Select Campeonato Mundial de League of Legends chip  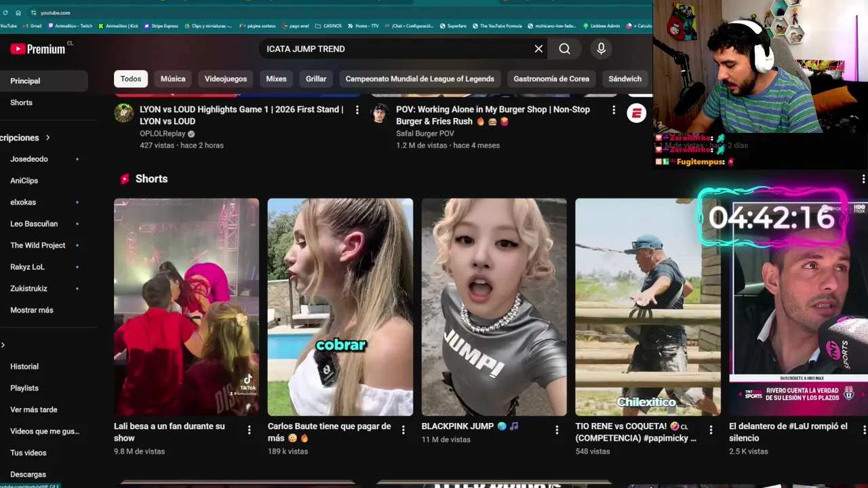[420, 79]
